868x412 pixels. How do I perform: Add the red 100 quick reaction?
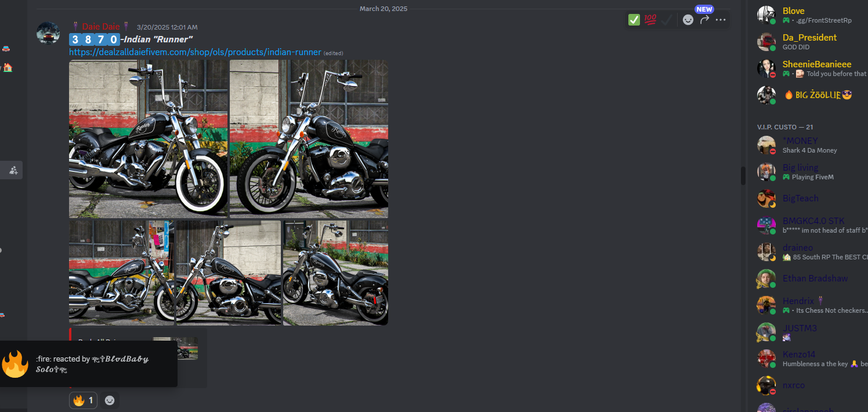point(650,20)
